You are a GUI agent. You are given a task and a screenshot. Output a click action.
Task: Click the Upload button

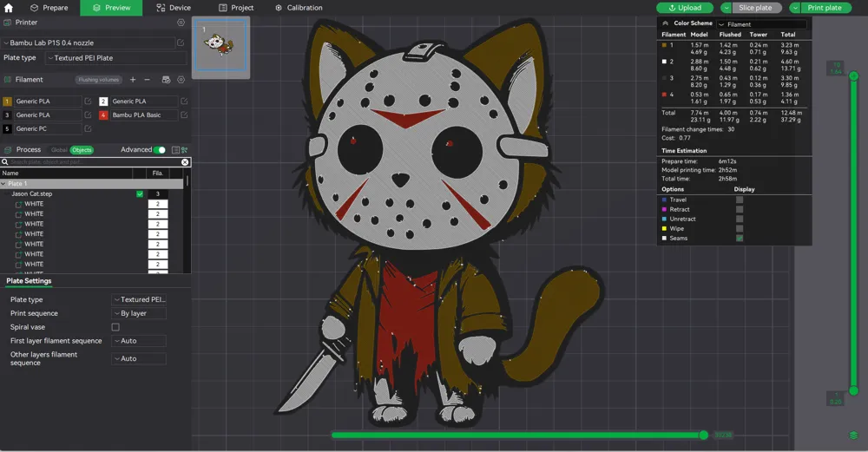[x=685, y=8]
